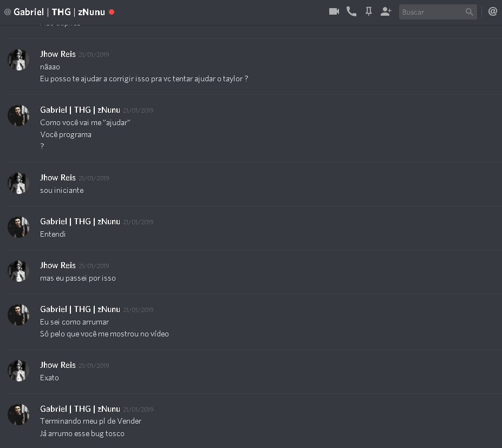Click Jhow Reis username above "Exato"
This screenshot has height=448, width=502.
58,365
